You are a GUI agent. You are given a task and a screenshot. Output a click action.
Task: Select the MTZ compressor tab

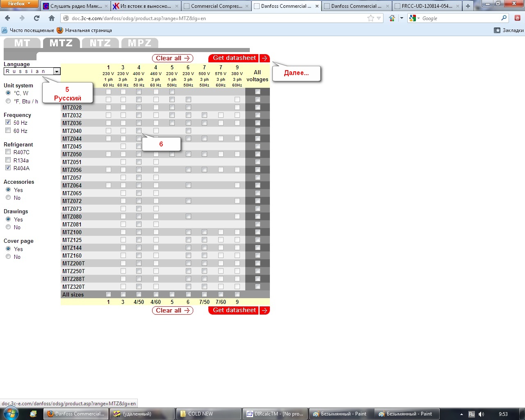(x=61, y=43)
